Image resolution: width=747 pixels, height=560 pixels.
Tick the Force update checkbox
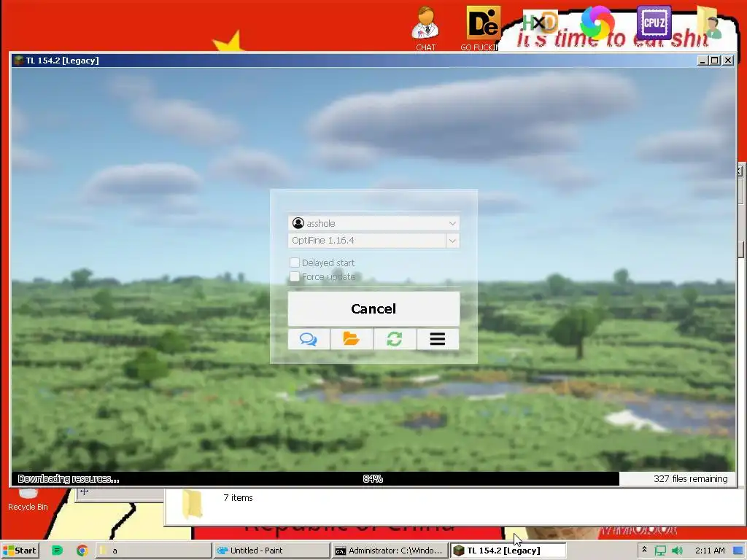295,276
